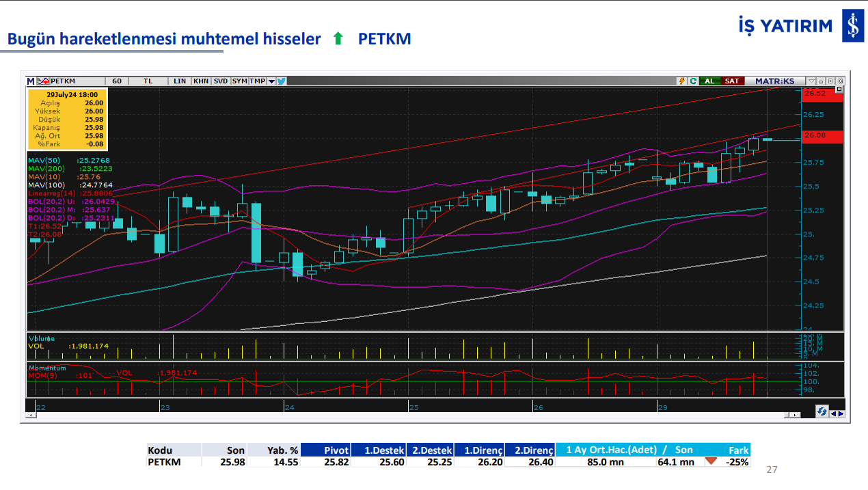Toggle the KHN option in toolbar
Screen dimensions: 868x490
point(201,81)
